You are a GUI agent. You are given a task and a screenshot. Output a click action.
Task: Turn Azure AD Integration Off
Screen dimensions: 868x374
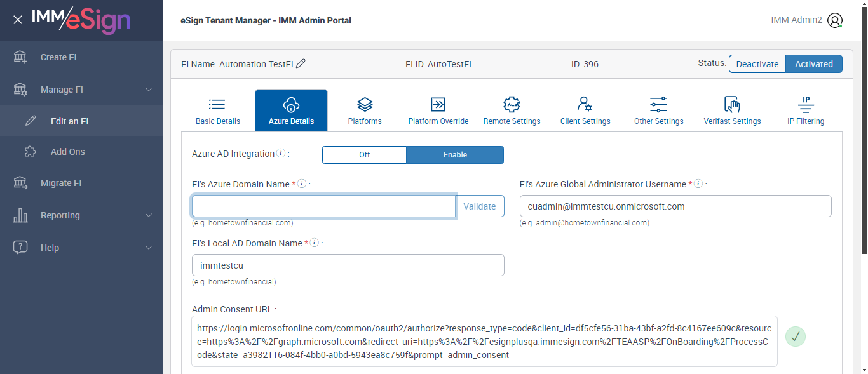coord(364,155)
